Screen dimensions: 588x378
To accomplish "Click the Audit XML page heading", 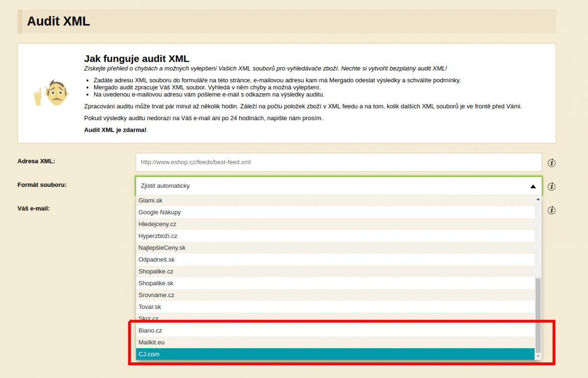I will (x=58, y=21).
